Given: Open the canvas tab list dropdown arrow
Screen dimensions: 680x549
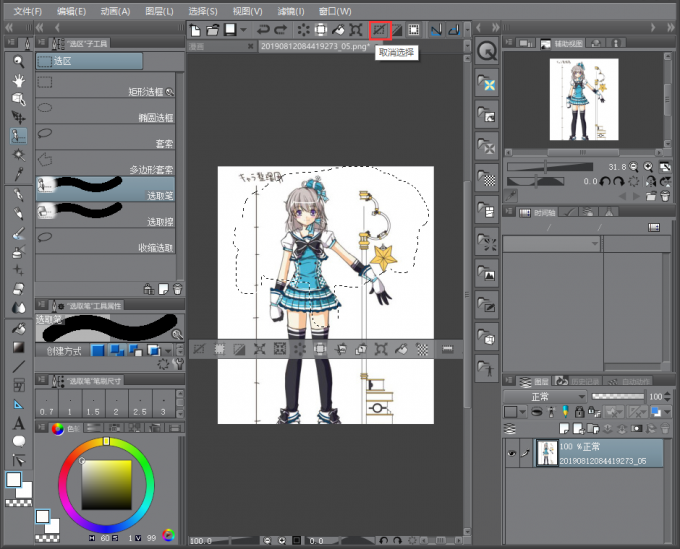Looking at the screenshot, I should [x=467, y=46].
